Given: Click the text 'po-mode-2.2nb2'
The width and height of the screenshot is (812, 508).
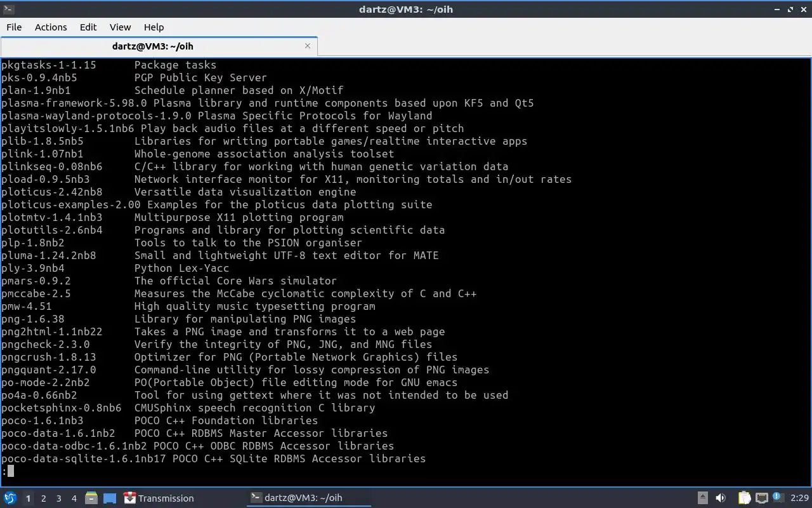Looking at the screenshot, I should pos(46,382).
